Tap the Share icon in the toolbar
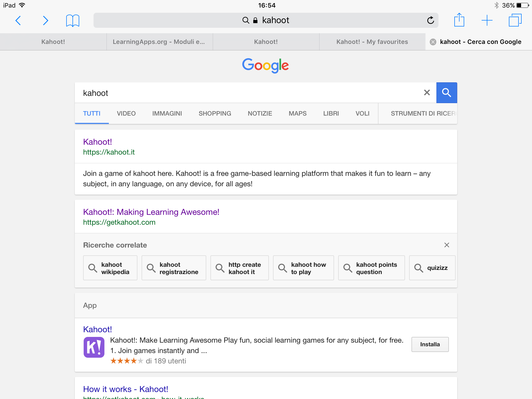The width and height of the screenshot is (532, 399). tap(459, 20)
